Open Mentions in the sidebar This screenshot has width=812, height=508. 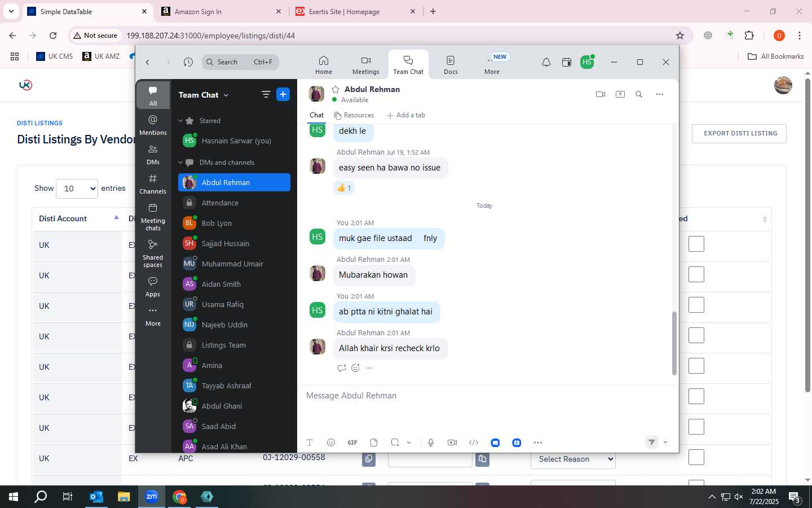(x=153, y=125)
